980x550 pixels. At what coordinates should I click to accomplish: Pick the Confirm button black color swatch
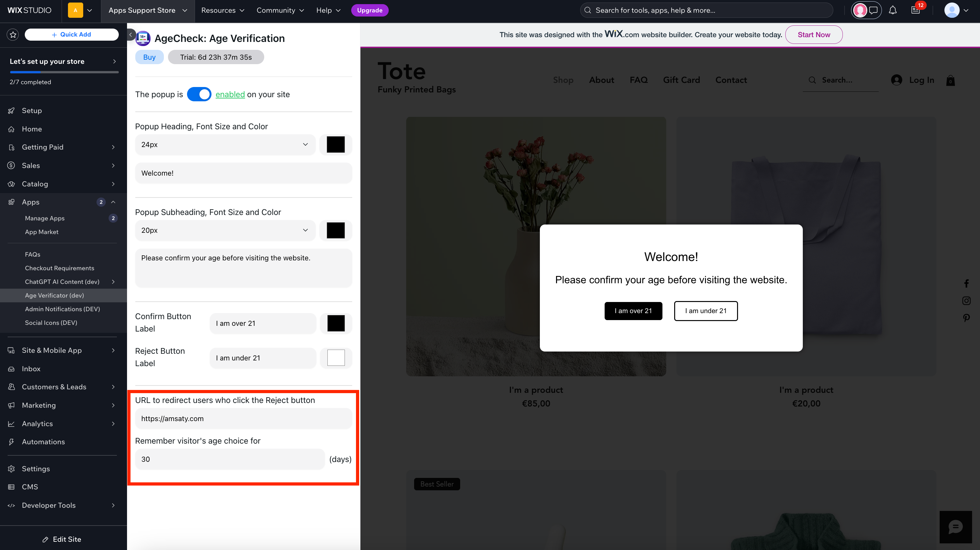coord(336,323)
